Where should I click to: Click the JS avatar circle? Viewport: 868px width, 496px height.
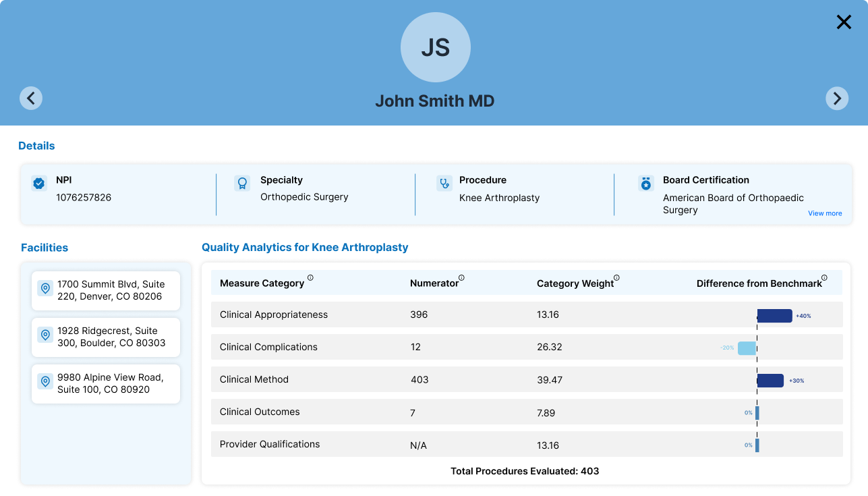coord(435,48)
